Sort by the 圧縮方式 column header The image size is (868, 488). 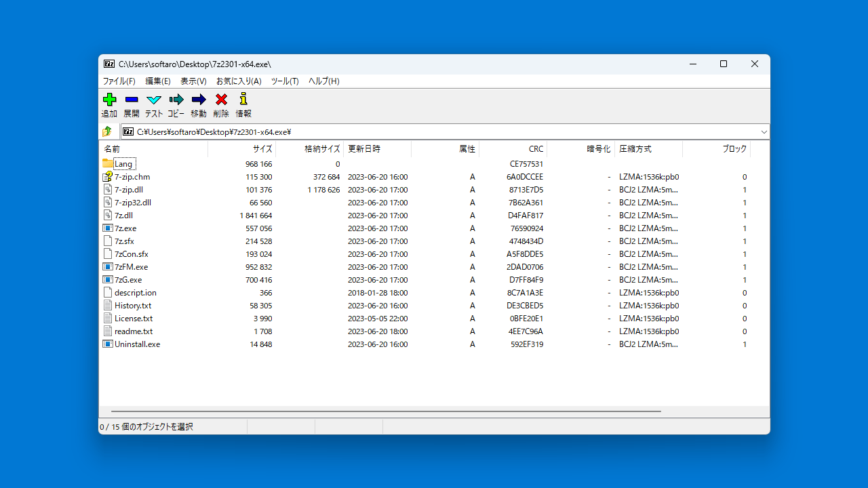click(649, 148)
